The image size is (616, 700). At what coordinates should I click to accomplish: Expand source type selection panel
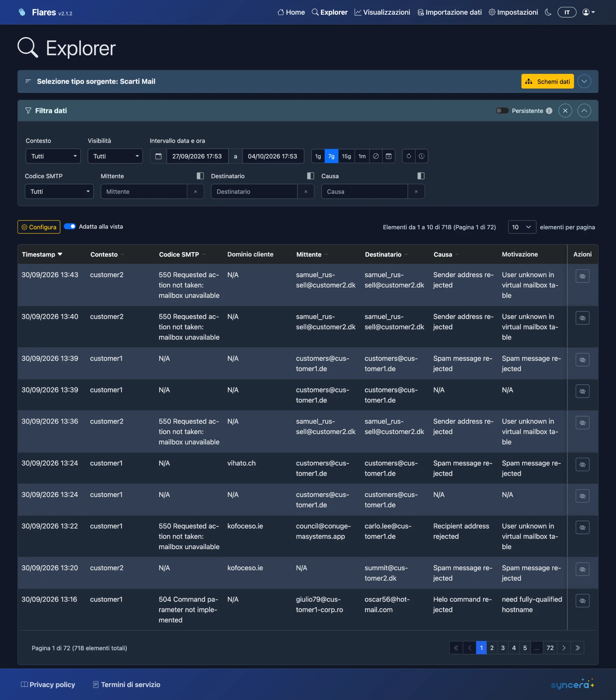(x=584, y=81)
